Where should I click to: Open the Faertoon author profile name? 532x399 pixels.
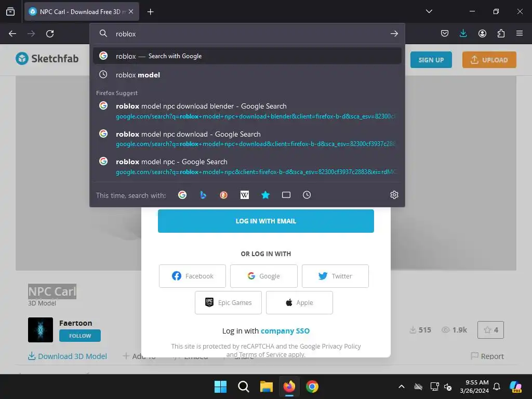click(76, 323)
